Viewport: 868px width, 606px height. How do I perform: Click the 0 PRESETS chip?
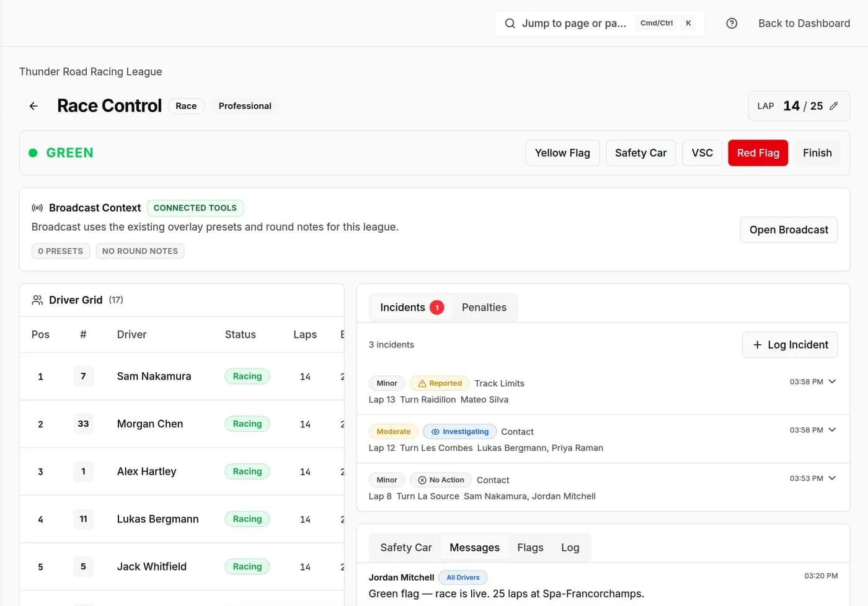(x=61, y=251)
